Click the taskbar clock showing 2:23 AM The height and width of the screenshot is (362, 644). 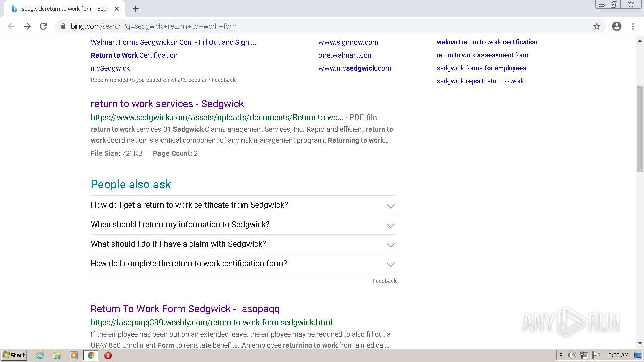618,355
